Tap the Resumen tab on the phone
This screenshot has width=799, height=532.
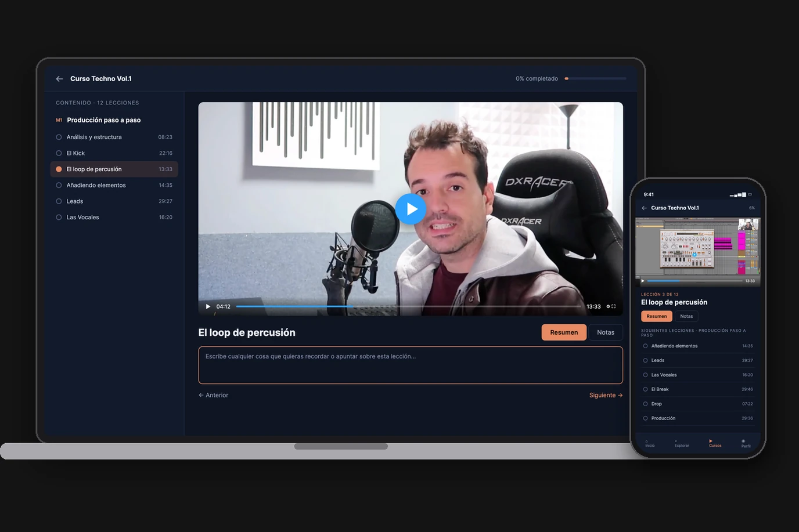coord(657,316)
